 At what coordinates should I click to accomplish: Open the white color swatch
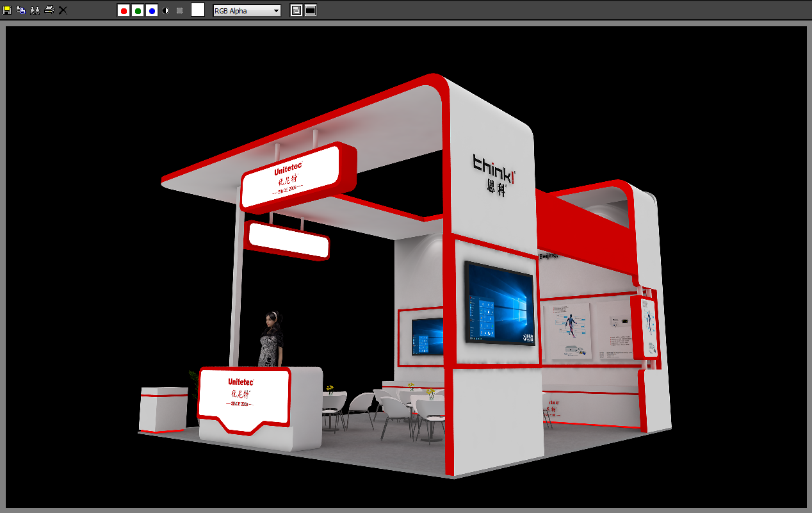pos(198,10)
